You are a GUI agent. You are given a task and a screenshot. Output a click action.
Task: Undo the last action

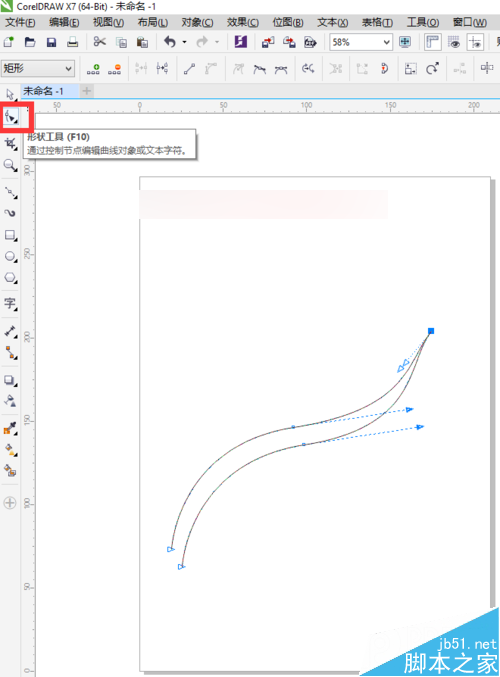[x=170, y=42]
